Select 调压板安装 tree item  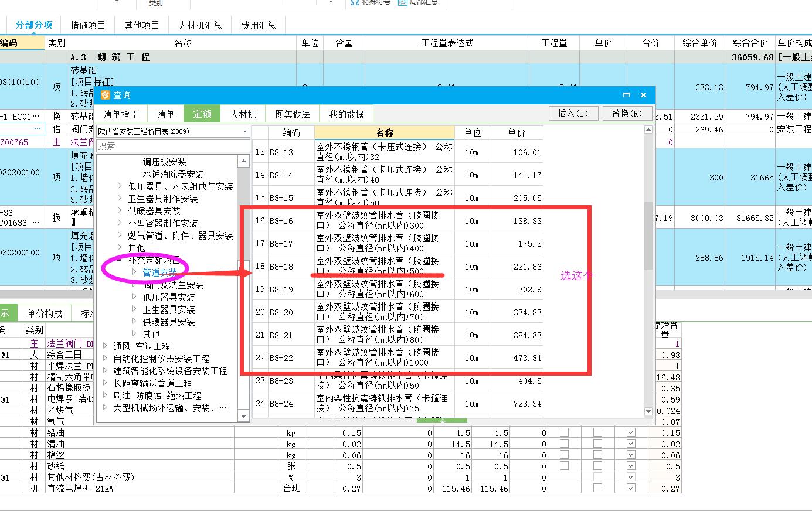164,162
